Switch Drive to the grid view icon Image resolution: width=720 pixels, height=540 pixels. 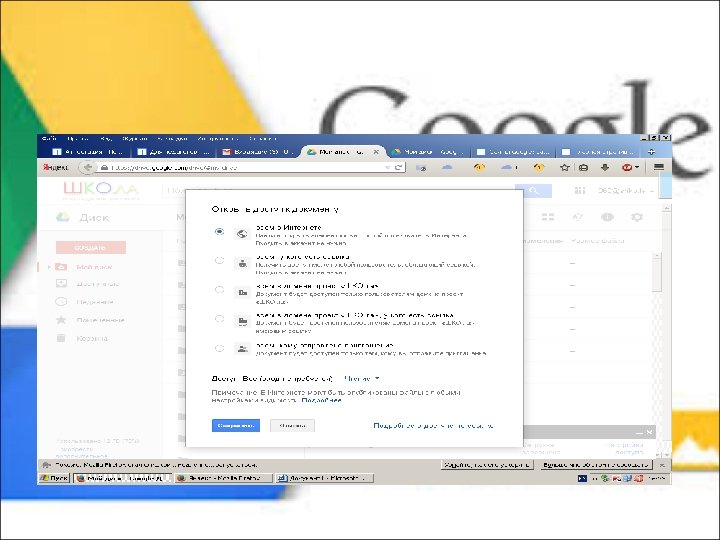tap(547, 217)
